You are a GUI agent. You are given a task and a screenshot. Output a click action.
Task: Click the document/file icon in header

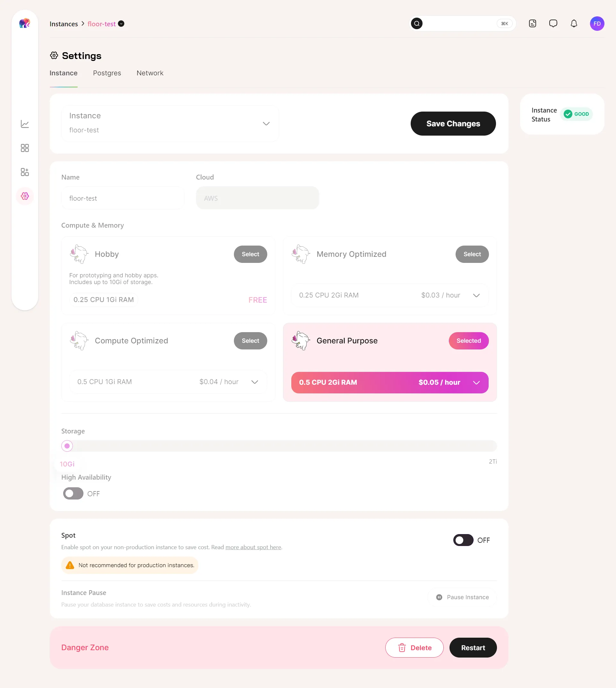(533, 24)
